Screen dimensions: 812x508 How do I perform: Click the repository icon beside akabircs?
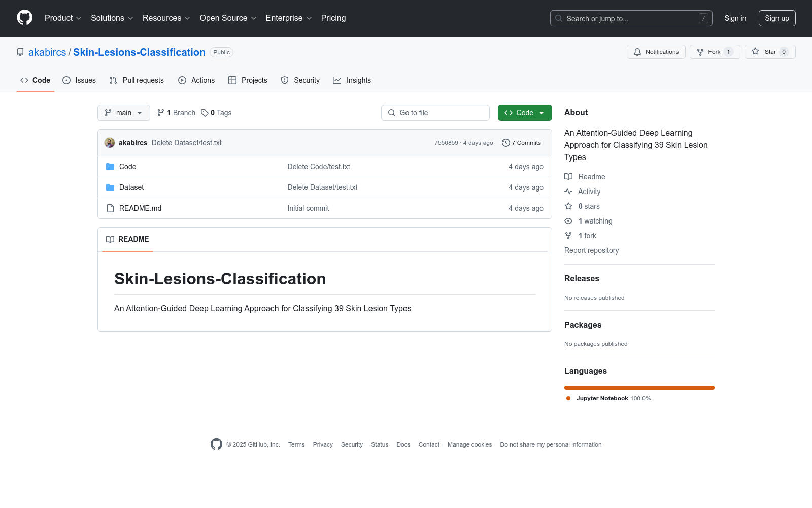click(20, 52)
